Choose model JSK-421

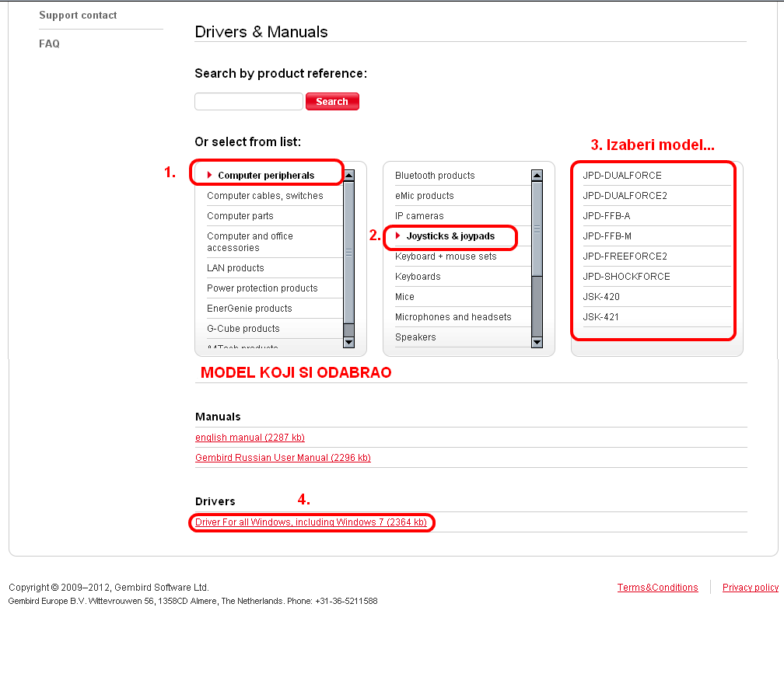click(601, 317)
